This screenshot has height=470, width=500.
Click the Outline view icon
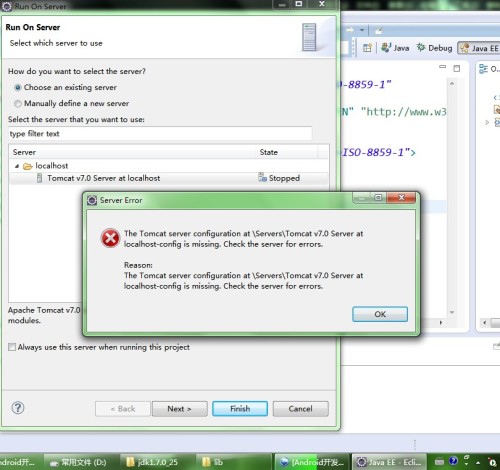pyautogui.click(x=483, y=69)
